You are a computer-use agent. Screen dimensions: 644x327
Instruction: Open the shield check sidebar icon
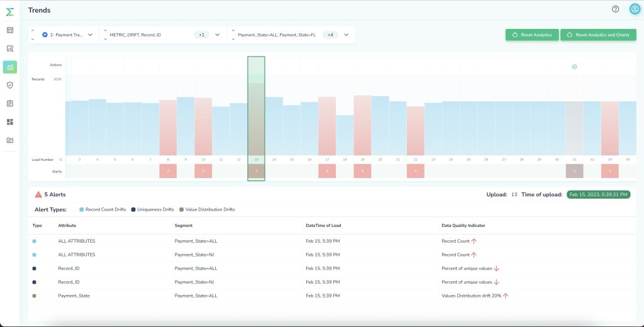coord(9,85)
